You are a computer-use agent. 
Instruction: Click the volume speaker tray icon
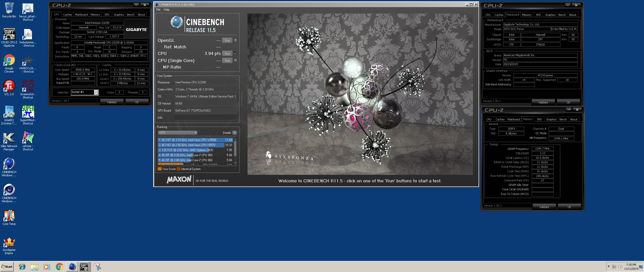pyautogui.click(x=620, y=267)
